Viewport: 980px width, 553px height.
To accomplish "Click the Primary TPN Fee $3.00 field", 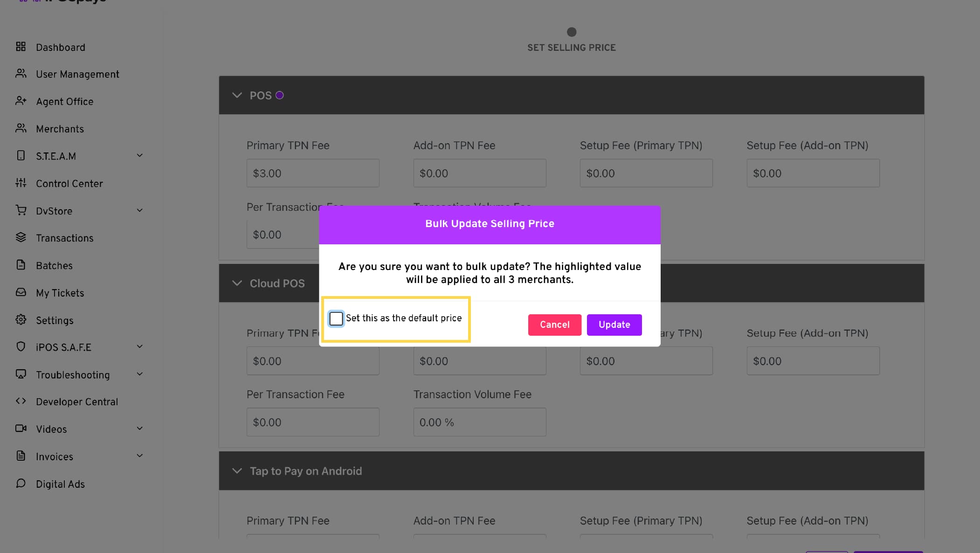I will coord(313,173).
